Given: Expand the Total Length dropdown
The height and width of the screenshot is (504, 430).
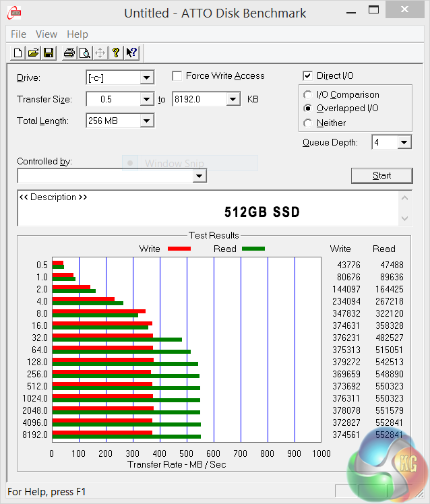Looking at the screenshot, I should tap(146, 121).
